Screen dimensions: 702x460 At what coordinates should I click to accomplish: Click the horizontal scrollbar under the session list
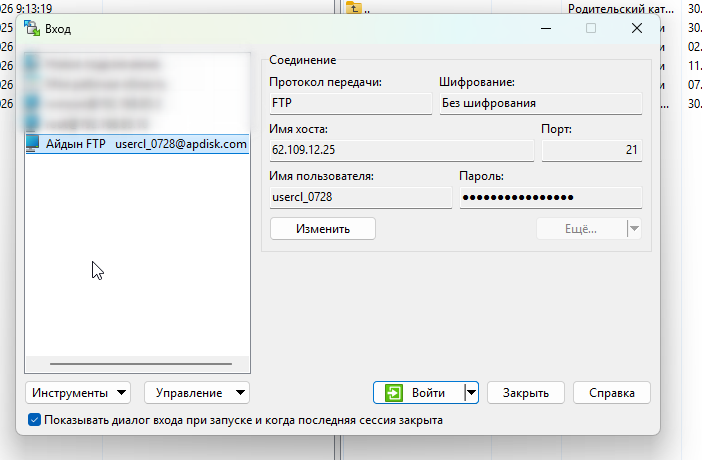pyautogui.click(x=141, y=364)
